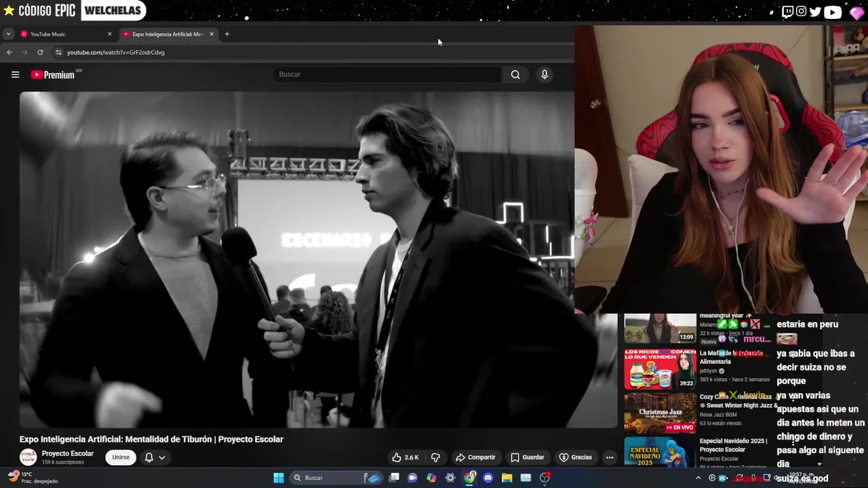Open weather widget showing 15°C
This screenshot has height=488, width=868.
tap(33, 477)
